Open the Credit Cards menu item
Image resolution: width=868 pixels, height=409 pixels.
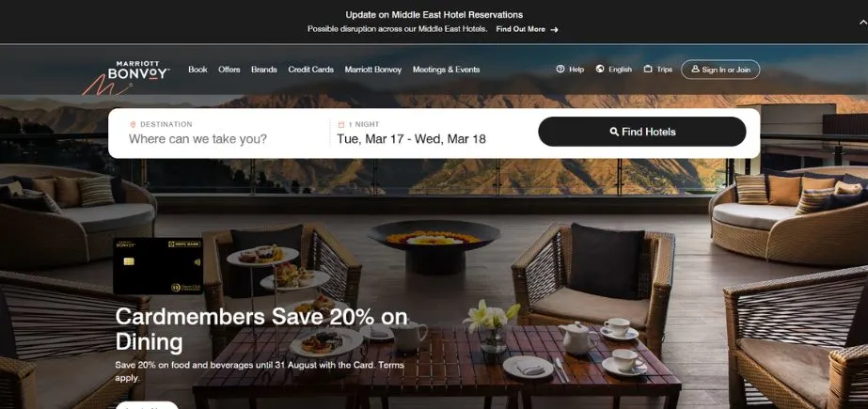point(310,70)
